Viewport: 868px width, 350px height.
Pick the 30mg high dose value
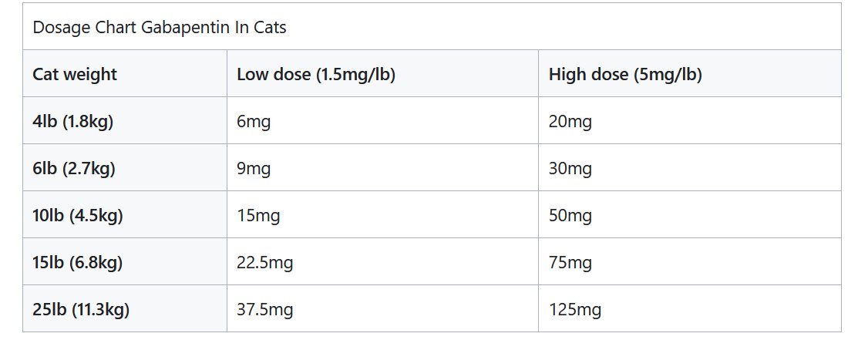pos(570,169)
